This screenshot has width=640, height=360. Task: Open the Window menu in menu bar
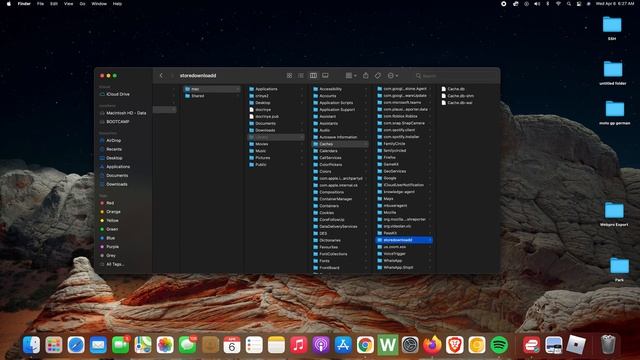click(x=99, y=4)
